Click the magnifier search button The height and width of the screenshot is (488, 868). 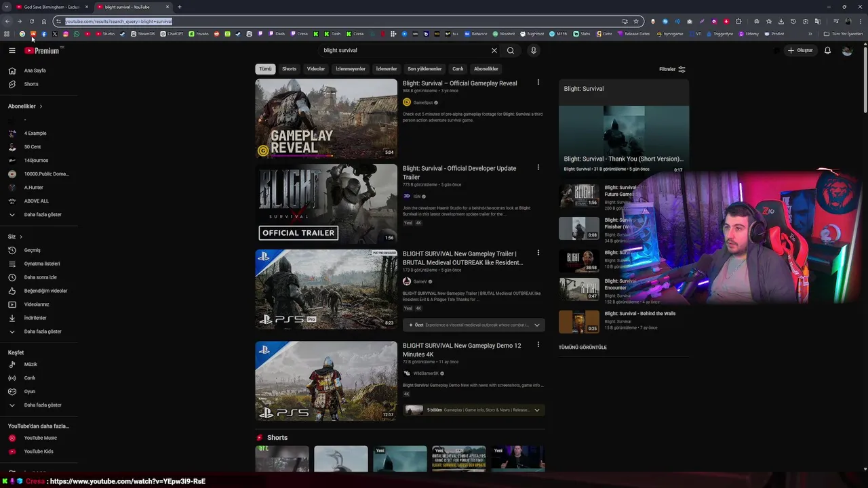[511, 50]
